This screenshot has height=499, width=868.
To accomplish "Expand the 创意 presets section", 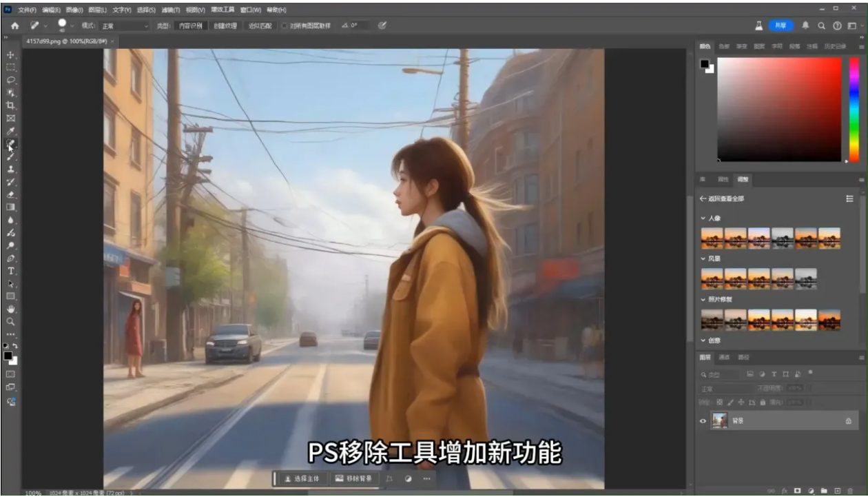I will click(703, 340).
